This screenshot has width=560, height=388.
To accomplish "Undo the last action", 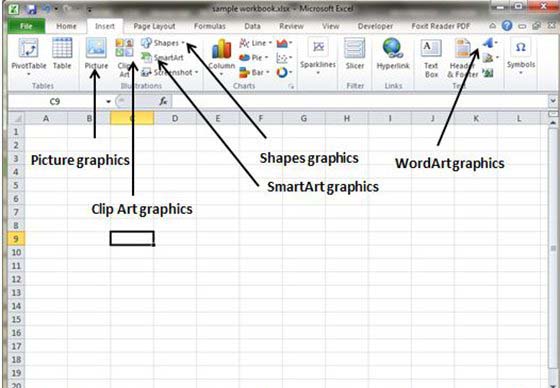I will coord(46,9).
